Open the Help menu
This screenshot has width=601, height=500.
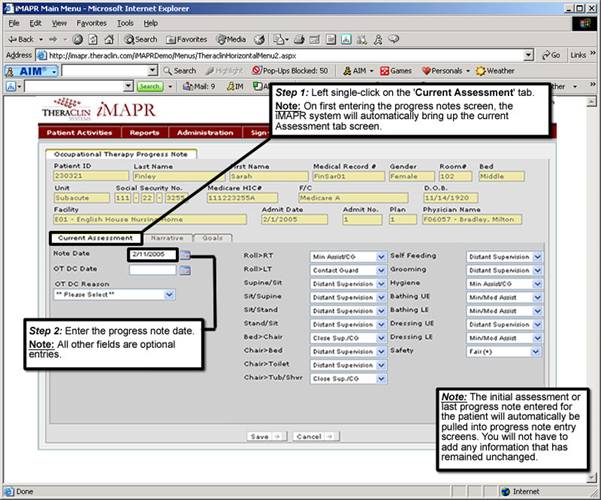151,23
